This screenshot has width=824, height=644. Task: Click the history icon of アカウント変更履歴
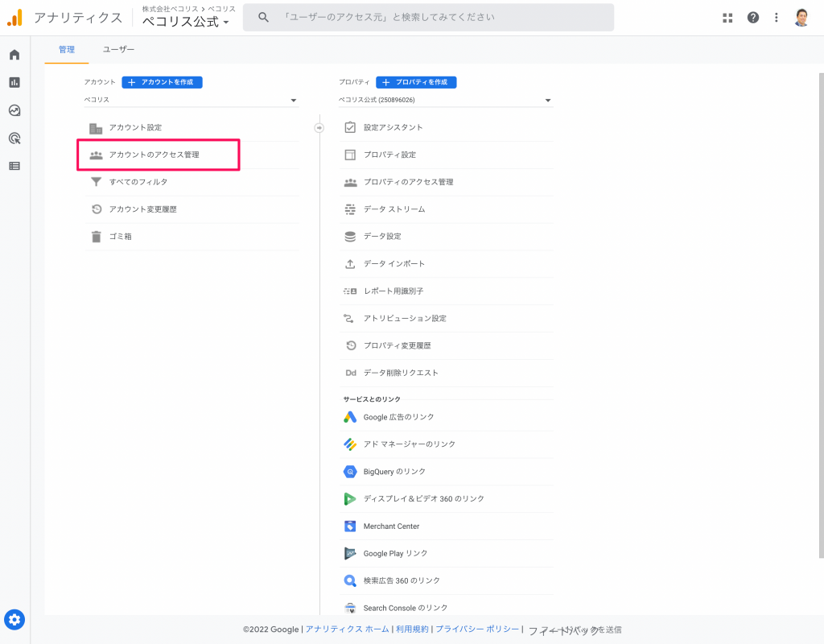point(97,209)
